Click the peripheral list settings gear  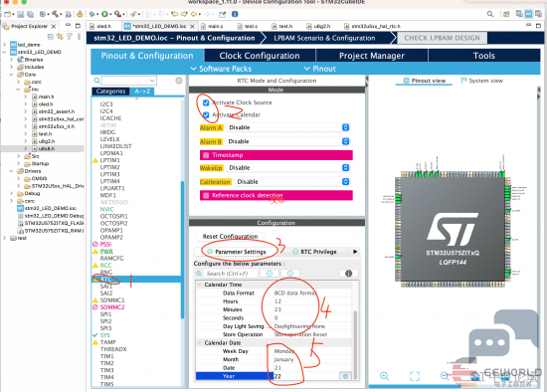click(x=179, y=81)
